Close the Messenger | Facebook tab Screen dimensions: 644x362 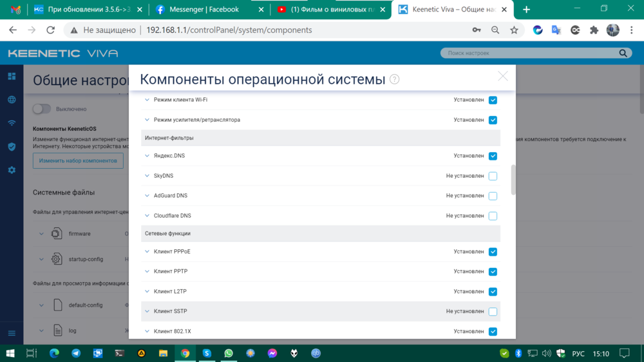pyautogui.click(x=261, y=10)
